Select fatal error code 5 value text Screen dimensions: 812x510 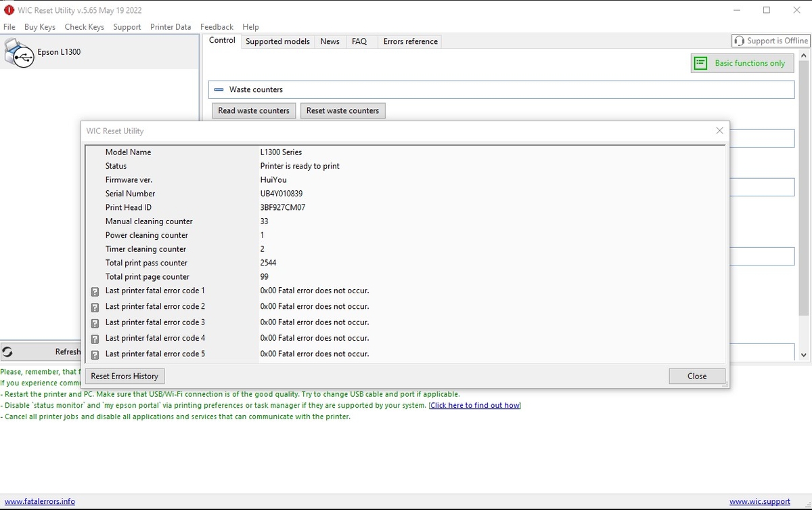(x=315, y=354)
